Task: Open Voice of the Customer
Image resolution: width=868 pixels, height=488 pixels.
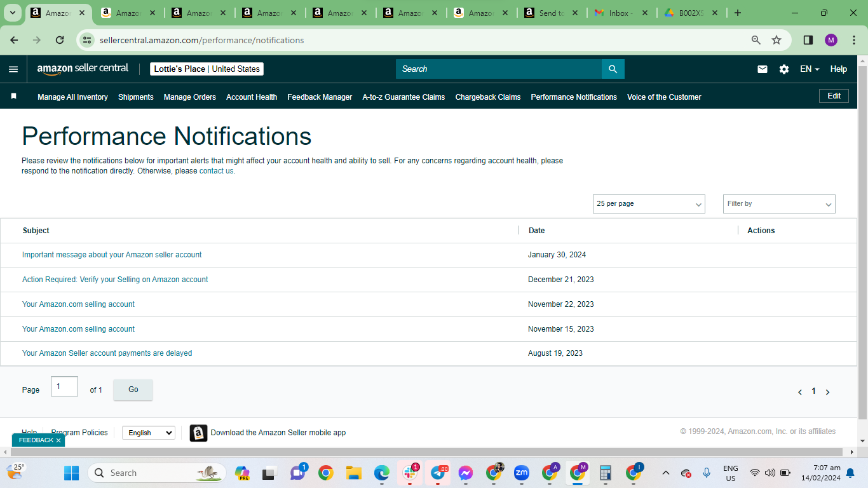Action: pos(664,97)
